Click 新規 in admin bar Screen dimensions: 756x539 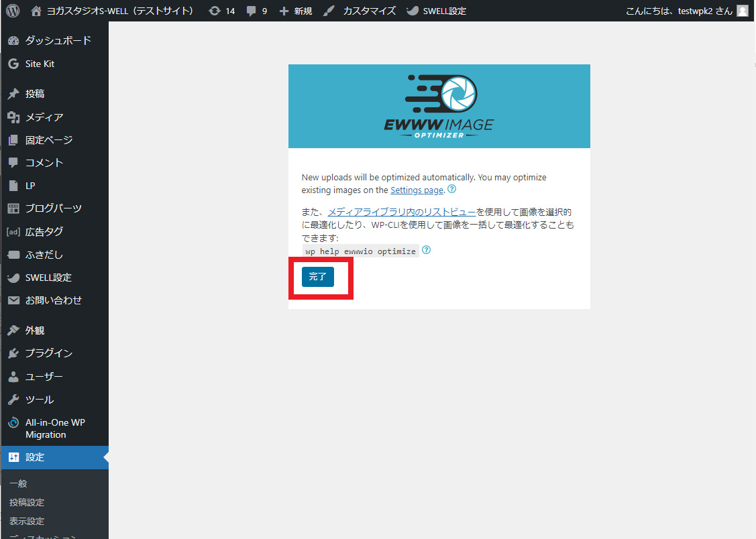[303, 11]
